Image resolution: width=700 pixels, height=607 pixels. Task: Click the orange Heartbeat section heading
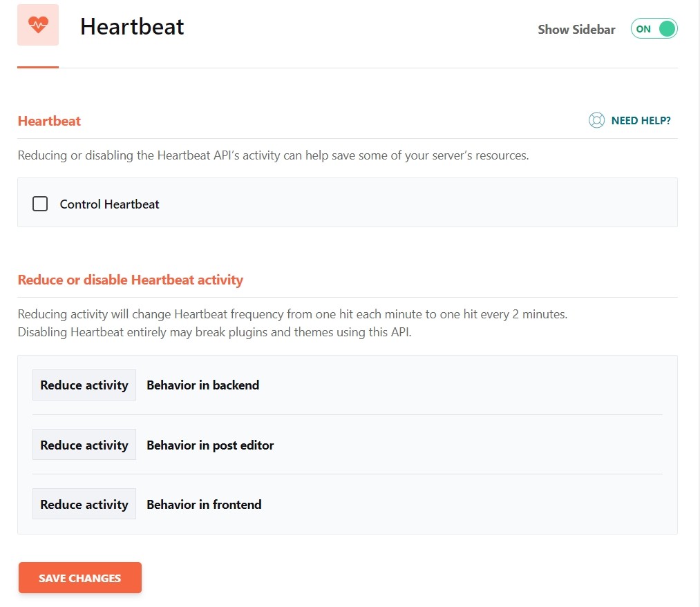[x=49, y=121]
